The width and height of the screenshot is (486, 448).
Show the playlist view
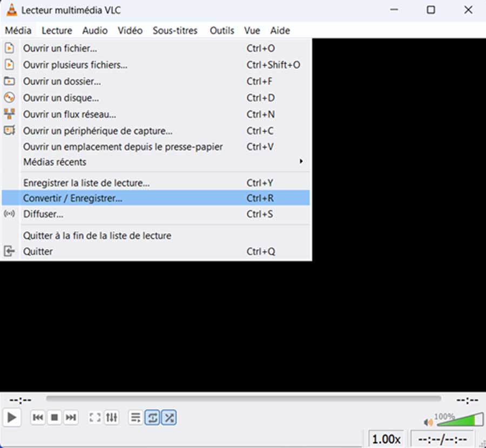coord(136,418)
